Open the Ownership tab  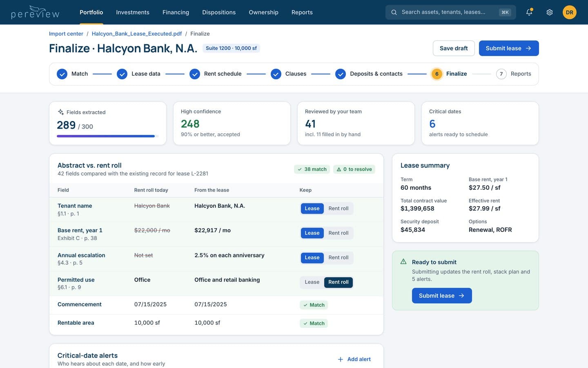coord(263,12)
